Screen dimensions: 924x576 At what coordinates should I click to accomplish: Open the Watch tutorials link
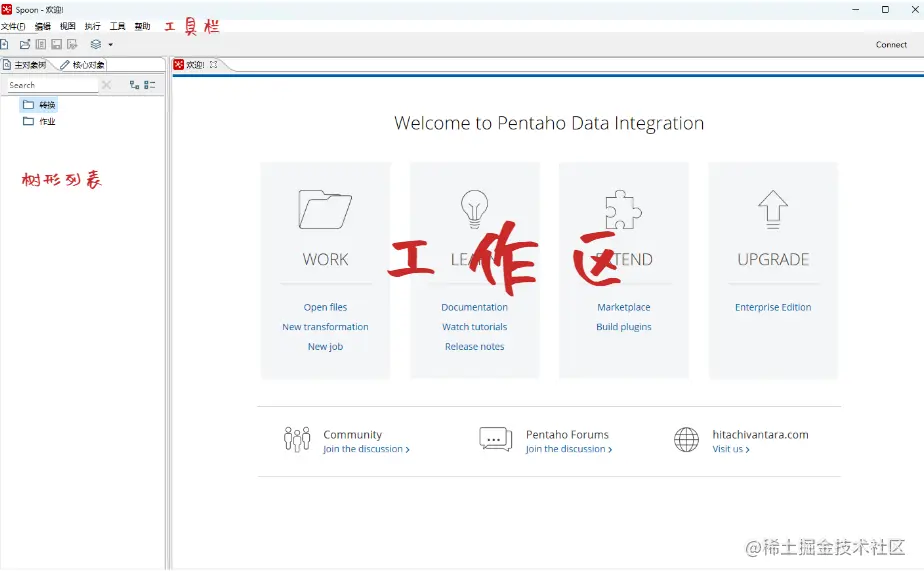point(474,327)
